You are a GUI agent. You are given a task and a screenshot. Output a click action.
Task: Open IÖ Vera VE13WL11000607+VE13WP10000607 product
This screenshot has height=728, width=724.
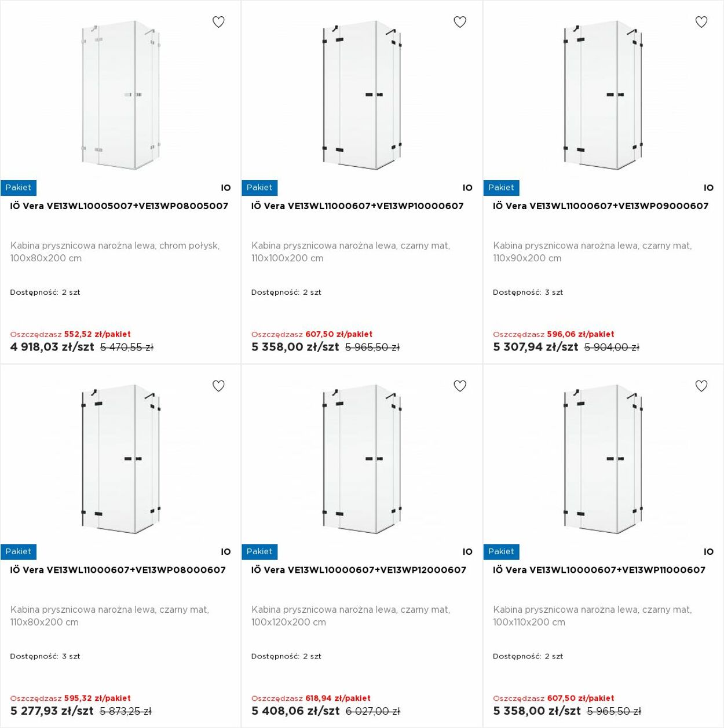tap(357, 206)
